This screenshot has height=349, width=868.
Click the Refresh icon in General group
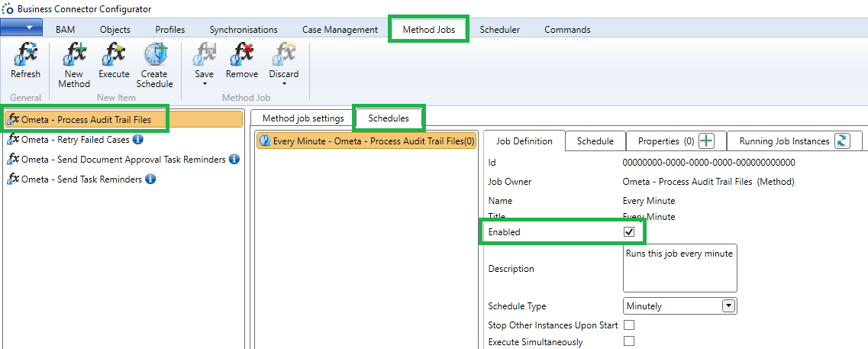25,54
